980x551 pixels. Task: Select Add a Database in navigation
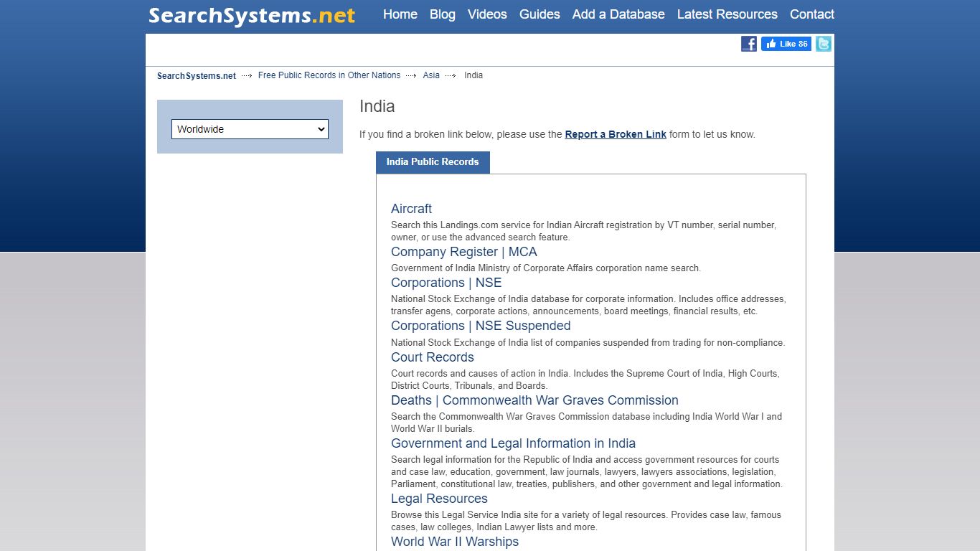click(x=618, y=14)
